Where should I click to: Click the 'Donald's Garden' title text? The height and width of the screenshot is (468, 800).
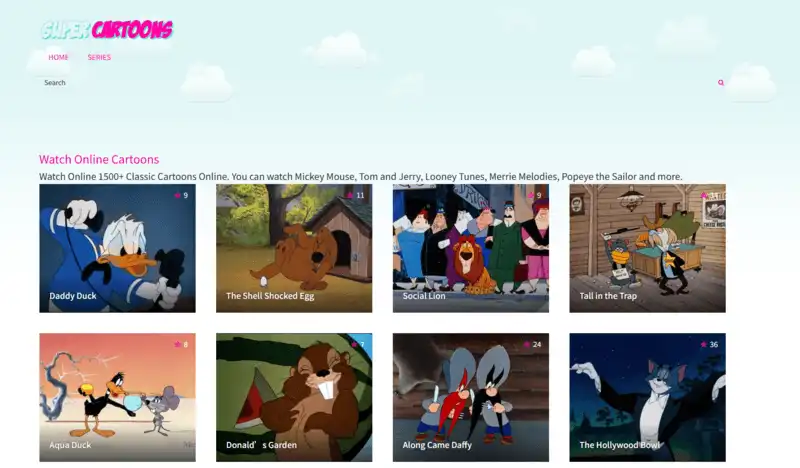(261, 445)
